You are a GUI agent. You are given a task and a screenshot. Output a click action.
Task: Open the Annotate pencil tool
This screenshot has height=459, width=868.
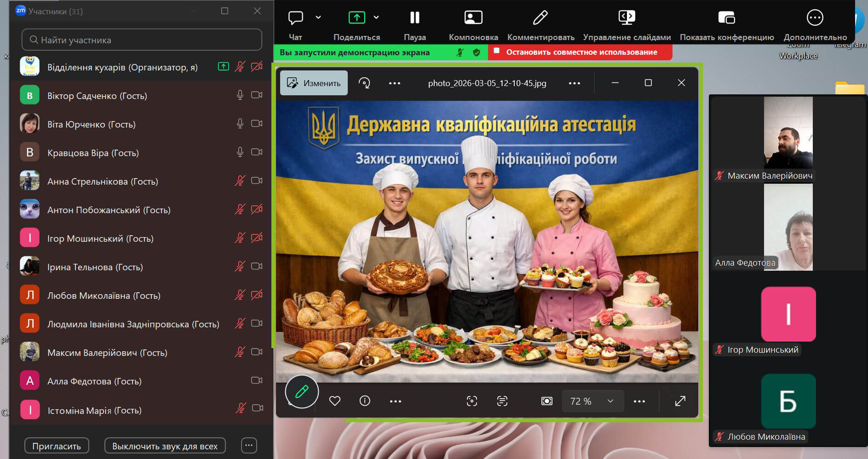tap(540, 18)
